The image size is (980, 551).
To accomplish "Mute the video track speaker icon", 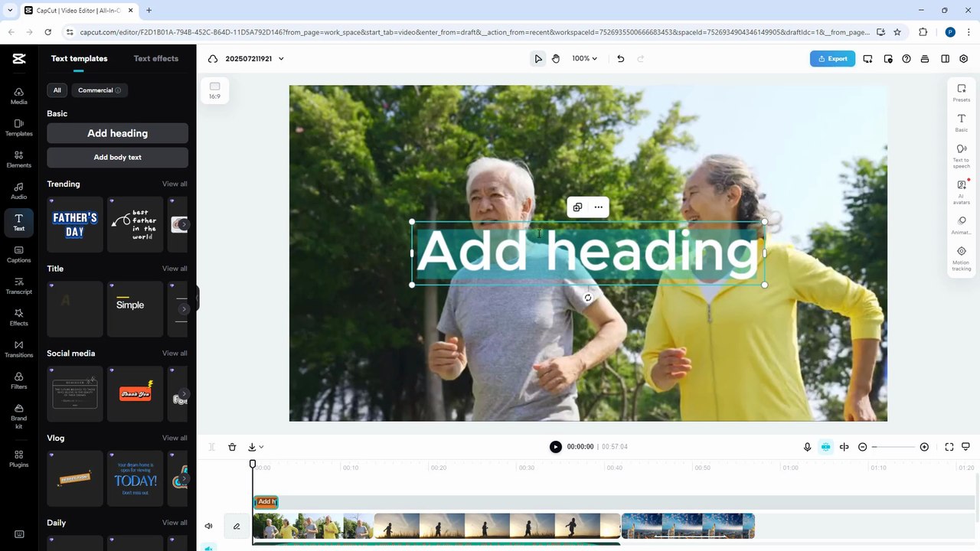I will (208, 526).
